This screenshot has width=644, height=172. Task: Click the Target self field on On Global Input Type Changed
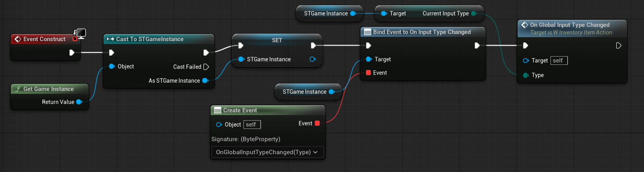coord(559,60)
